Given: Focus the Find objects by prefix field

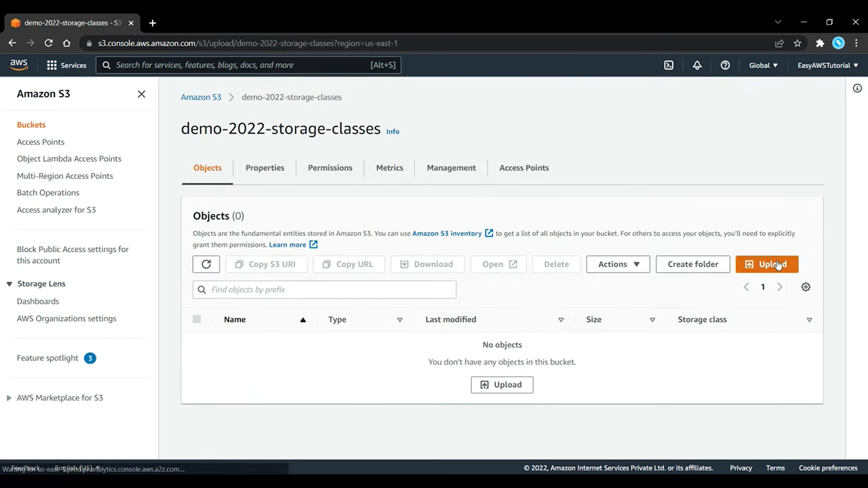Looking at the screenshot, I should [x=324, y=290].
